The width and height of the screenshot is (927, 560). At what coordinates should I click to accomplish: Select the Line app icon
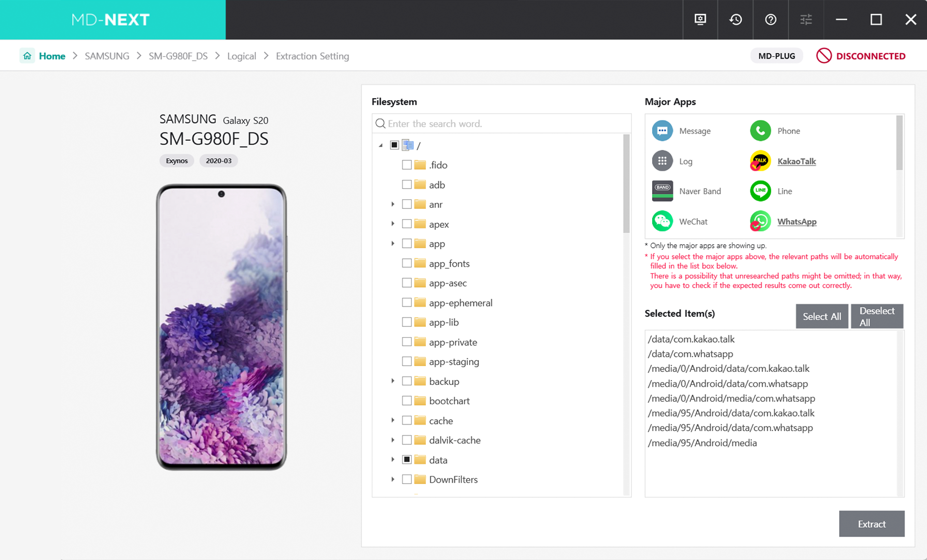tap(761, 191)
